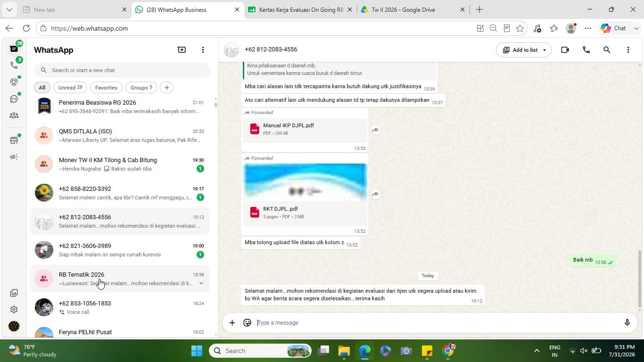Expand the Add to list dropdown arrow

(x=545, y=50)
